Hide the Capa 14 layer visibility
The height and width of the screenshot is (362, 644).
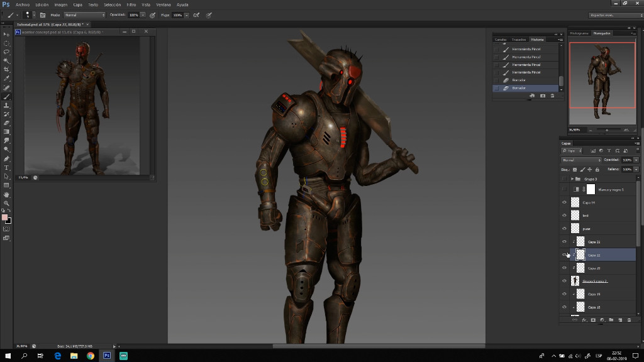pos(563,202)
